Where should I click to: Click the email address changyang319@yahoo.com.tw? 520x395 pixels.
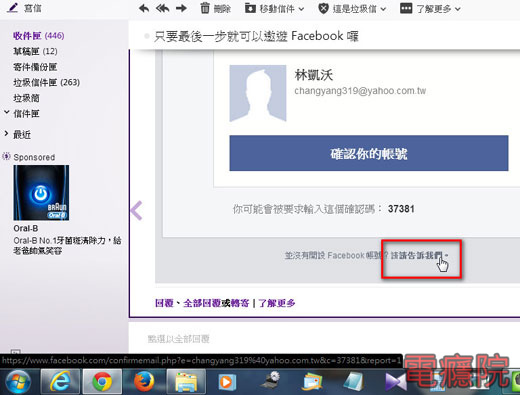360,91
